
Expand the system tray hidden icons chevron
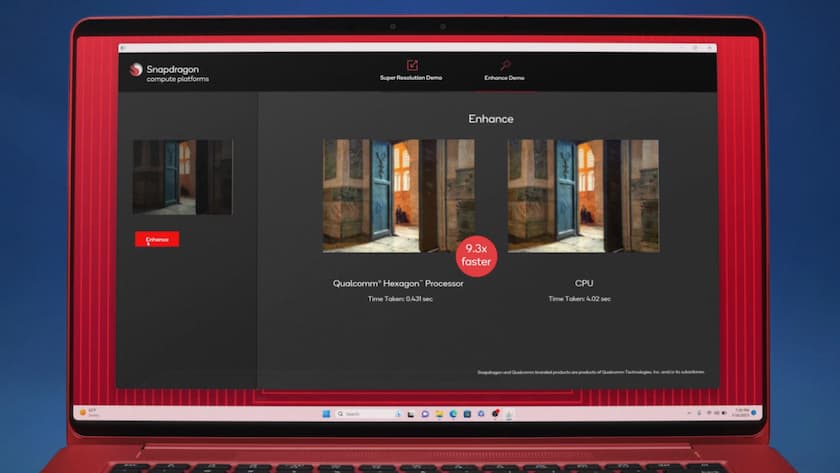click(x=689, y=413)
